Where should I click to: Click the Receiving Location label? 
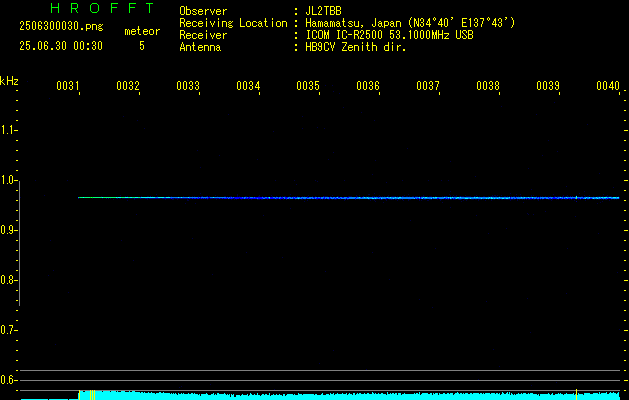pyautogui.click(x=233, y=23)
